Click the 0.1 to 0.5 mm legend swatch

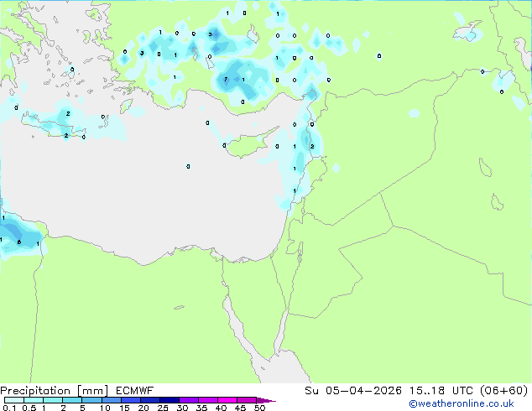click(x=14, y=400)
